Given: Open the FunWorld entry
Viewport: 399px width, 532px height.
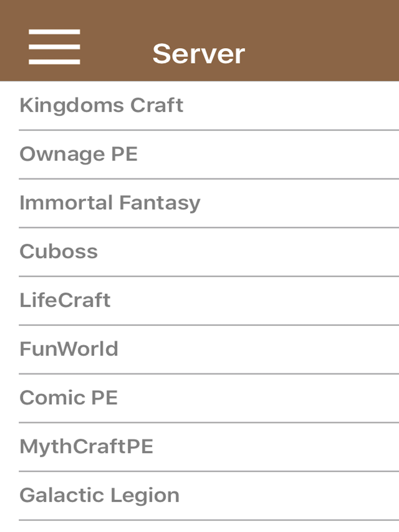Looking at the screenshot, I should point(199,349).
